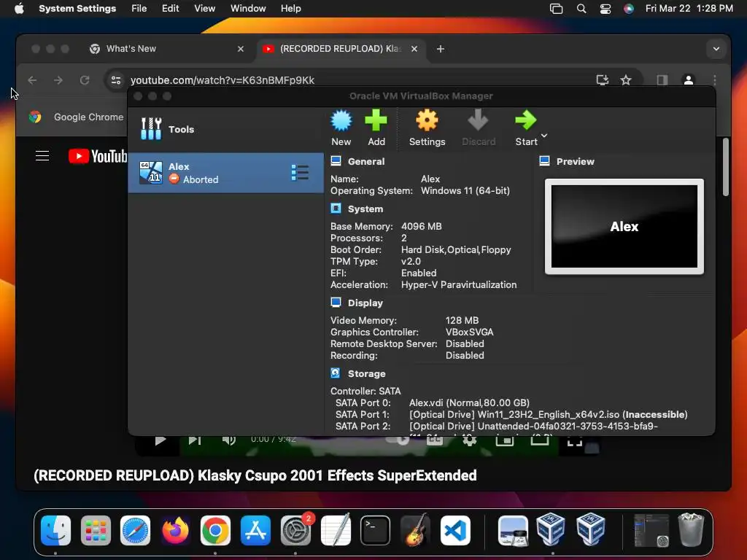Click the Alex preview thumbnail
The image size is (747, 560).
(624, 227)
